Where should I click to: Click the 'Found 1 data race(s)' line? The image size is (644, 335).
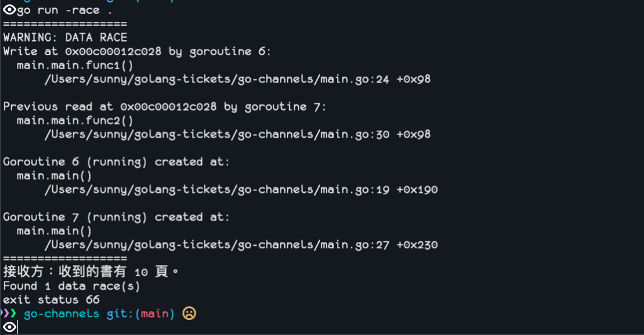72,286
